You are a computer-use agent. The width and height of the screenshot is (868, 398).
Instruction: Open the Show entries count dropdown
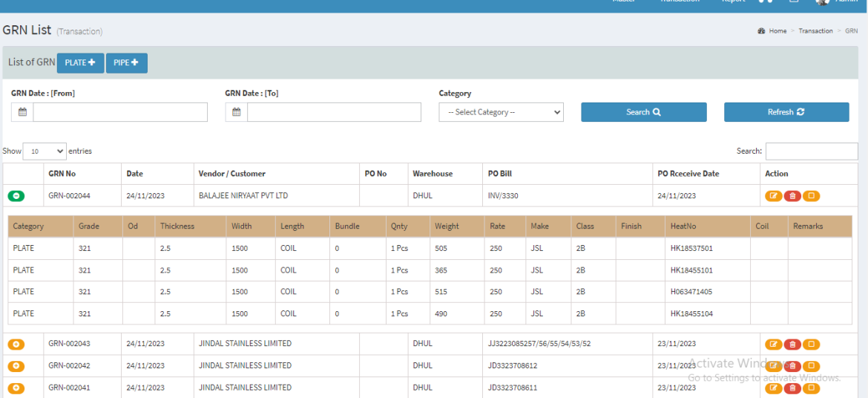pyautogui.click(x=45, y=151)
